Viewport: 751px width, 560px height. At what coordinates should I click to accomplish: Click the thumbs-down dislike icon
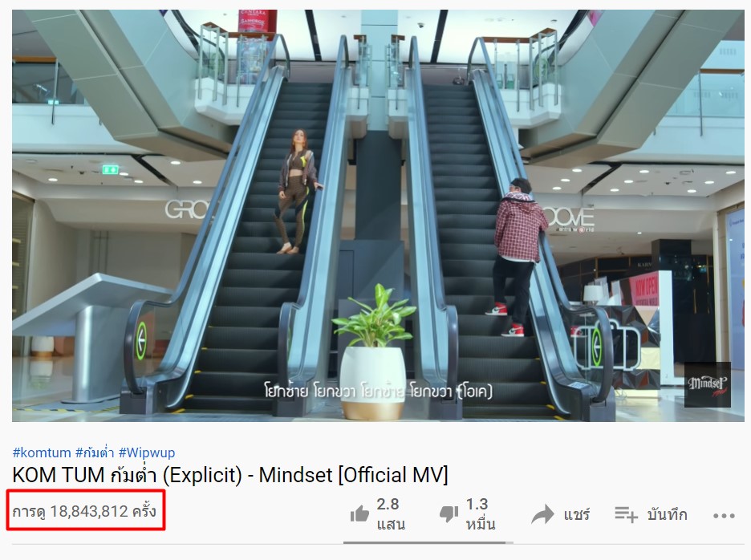pyautogui.click(x=449, y=514)
